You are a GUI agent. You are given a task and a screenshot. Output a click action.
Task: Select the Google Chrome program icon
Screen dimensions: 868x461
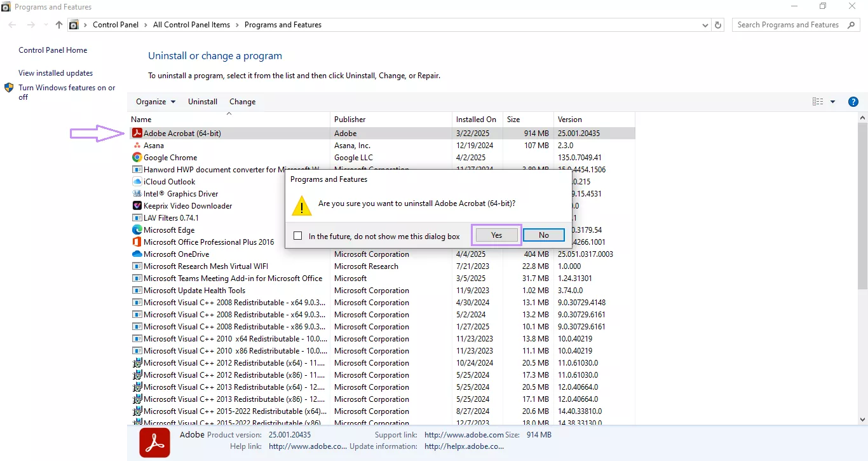coord(138,157)
